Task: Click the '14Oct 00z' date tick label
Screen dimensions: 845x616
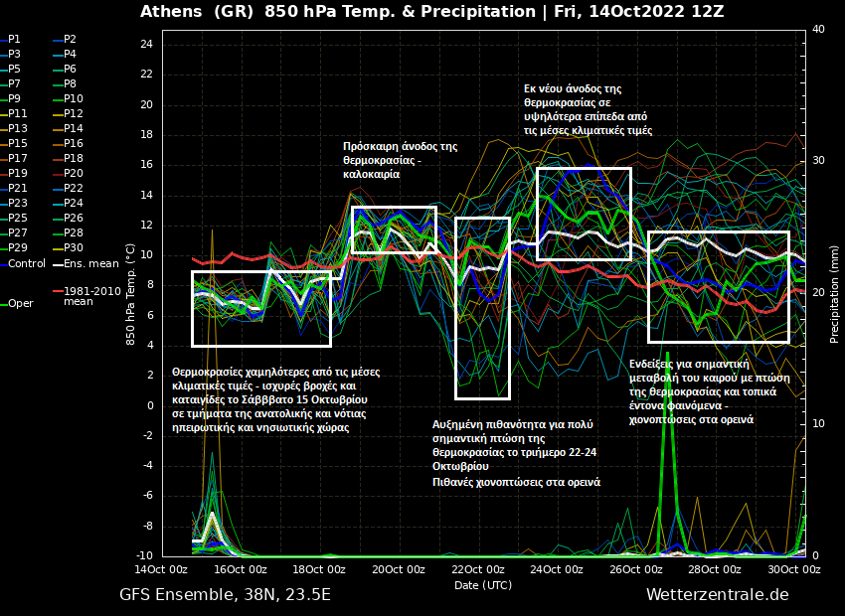Action: click(x=162, y=569)
